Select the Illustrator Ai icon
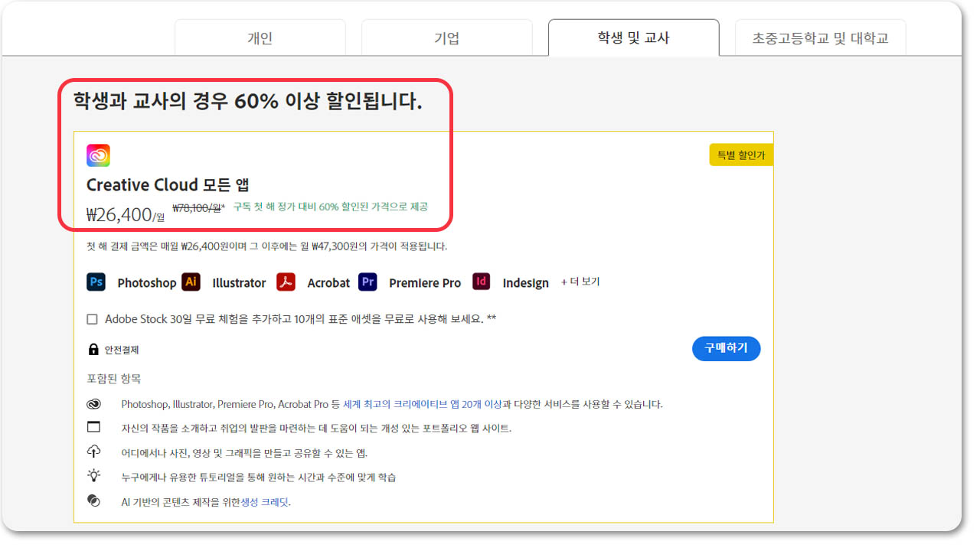This screenshot has height=551, width=980. (191, 282)
